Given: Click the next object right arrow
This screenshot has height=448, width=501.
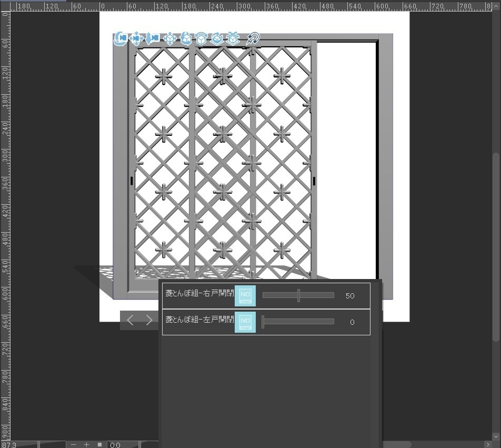Looking at the screenshot, I should (x=149, y=320).
